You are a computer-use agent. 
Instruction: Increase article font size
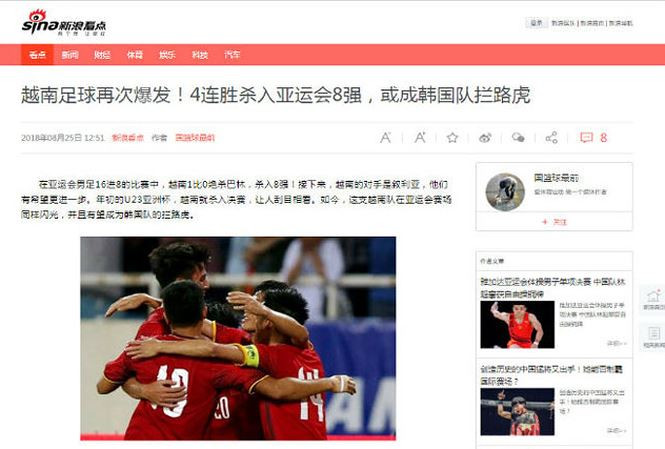419,138
